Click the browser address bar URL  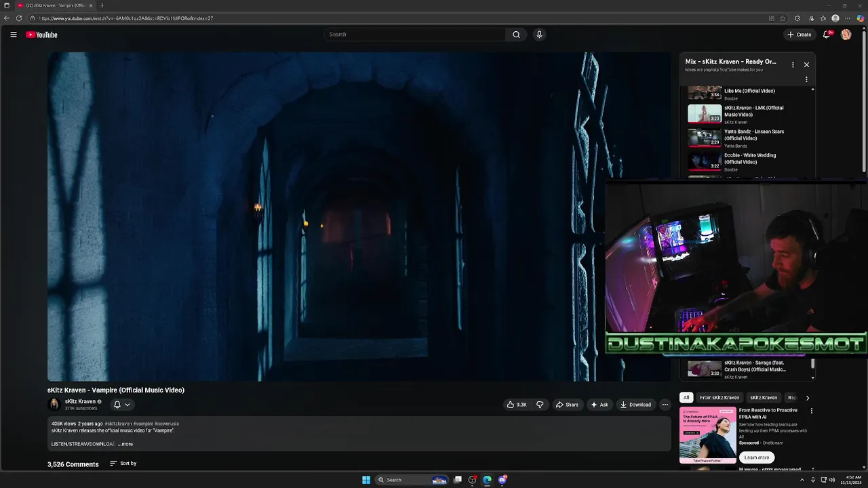click(x=125, y=18)
